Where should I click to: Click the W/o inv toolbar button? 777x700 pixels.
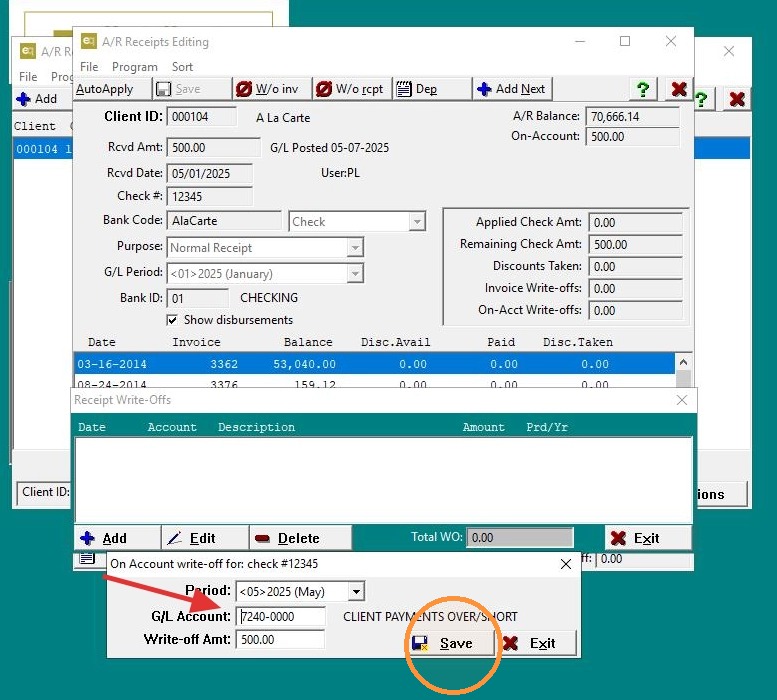point(272,89)
